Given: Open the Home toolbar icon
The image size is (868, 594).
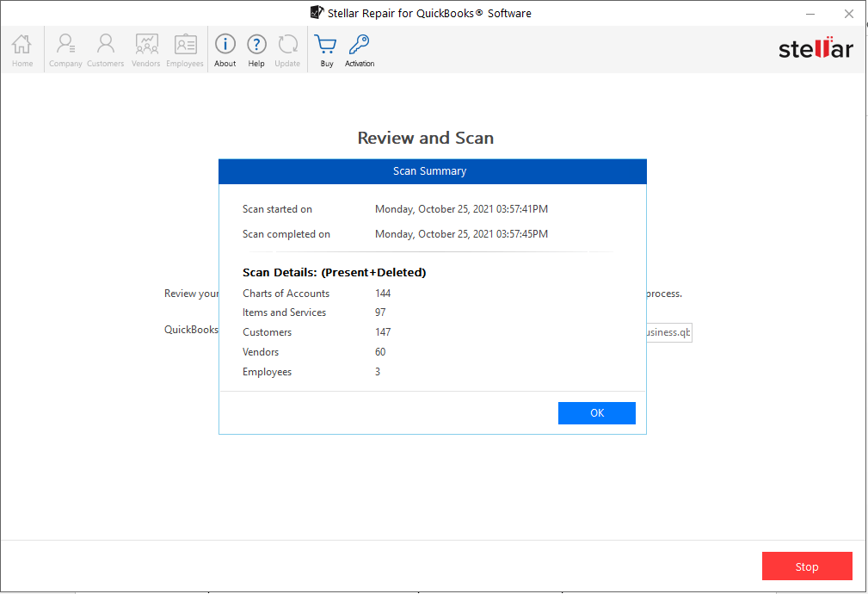Looking at the screenshot, I should [x=22, y=51].
